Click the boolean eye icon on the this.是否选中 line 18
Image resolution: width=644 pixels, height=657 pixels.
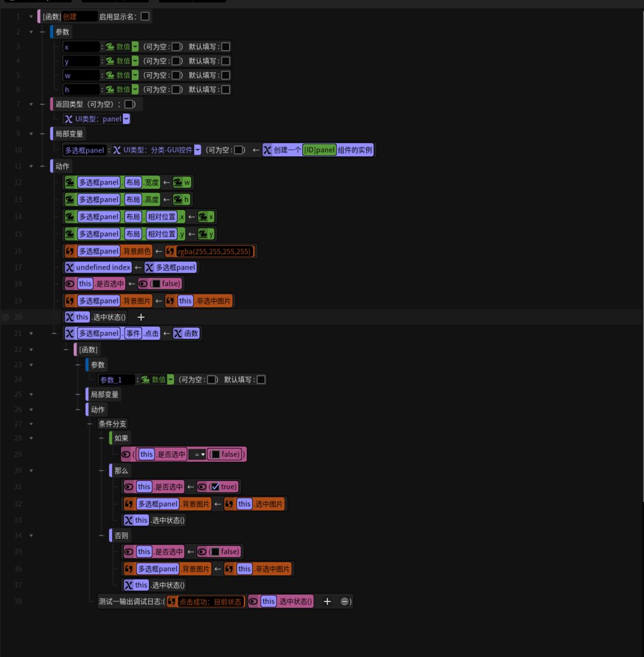pyautogui.click(x=70, y=283)
